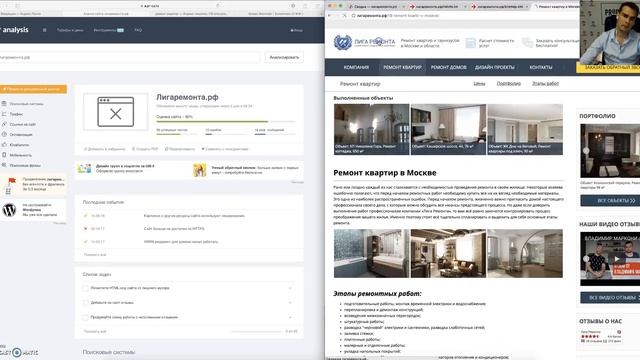Viewport: 640px width, 360px height.
Task: Click Создать PDF link
Action: (x=145, y=149)
